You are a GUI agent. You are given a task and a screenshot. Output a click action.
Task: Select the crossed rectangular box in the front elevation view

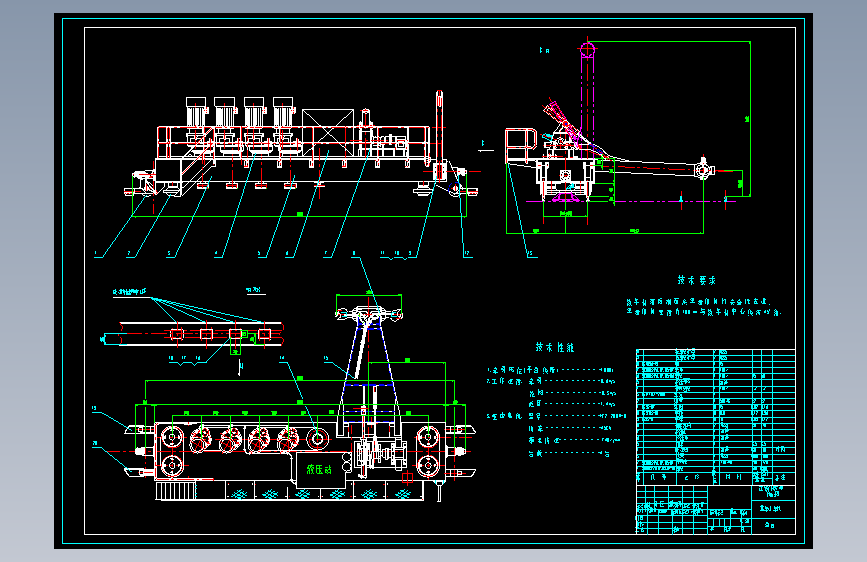click(x=328, y=133)
